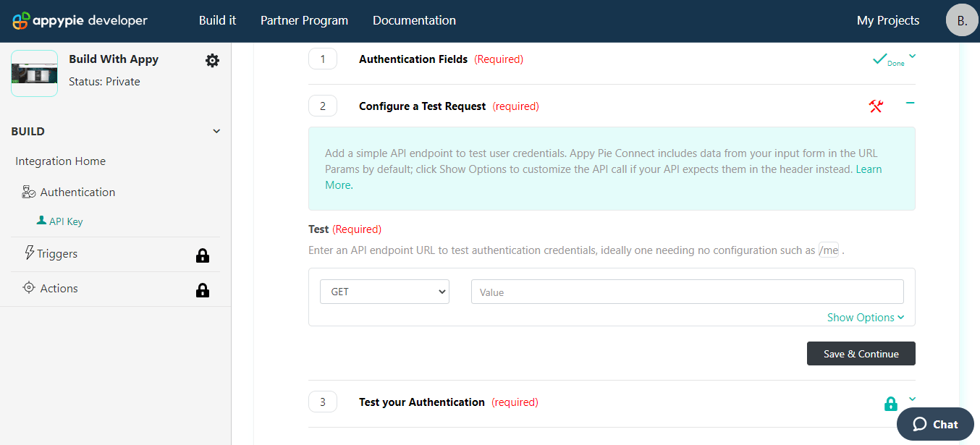Click the Actions target icon
The height and width of the screenshot is (445, 980).
click(x=29, y=288)
